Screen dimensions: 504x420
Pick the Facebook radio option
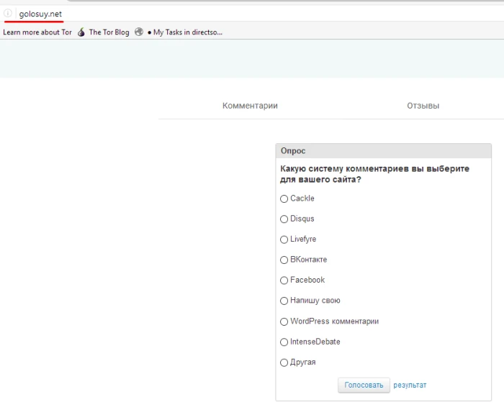click(x=284, y=280)
